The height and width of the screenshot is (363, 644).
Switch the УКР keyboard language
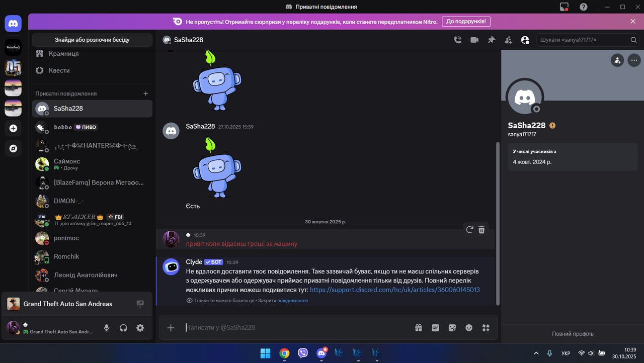pos(566,353)
